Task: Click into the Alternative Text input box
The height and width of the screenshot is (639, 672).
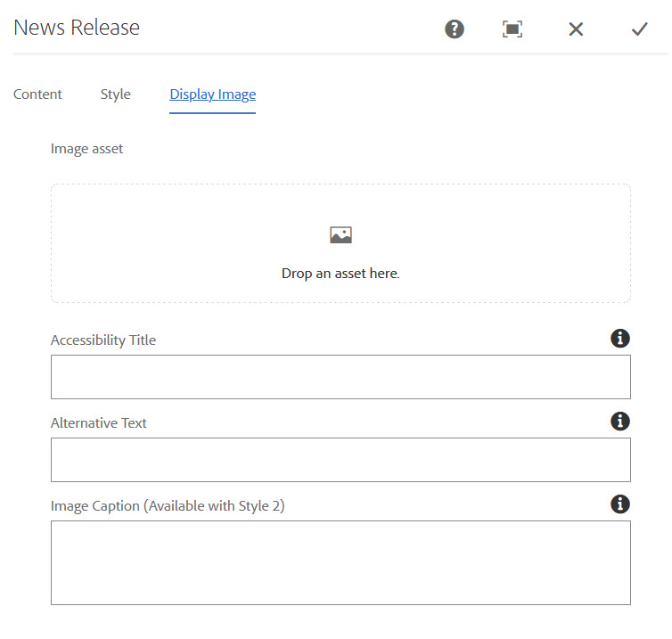Action: click(340, 460)
